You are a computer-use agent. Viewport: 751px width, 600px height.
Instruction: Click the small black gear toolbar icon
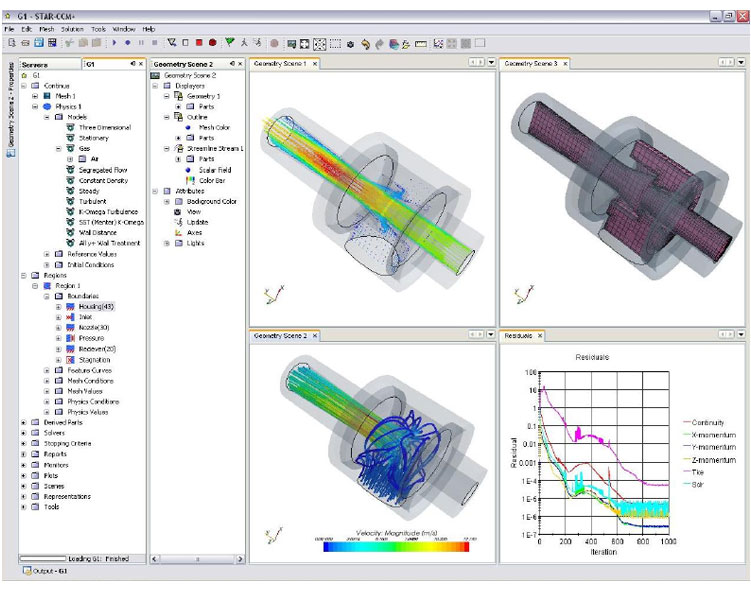pyautogui.click(x=350, y=45)
